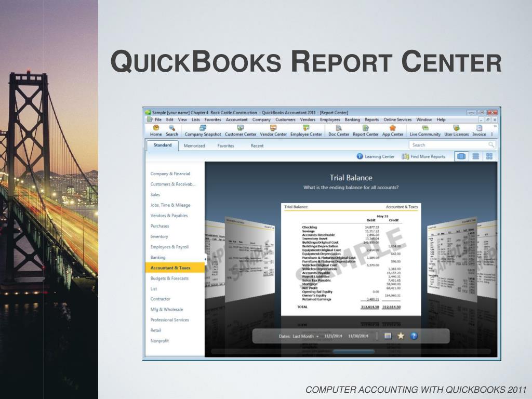
Task: Mark Trial Balance as favorite star
Action: (x=401, y=336)
